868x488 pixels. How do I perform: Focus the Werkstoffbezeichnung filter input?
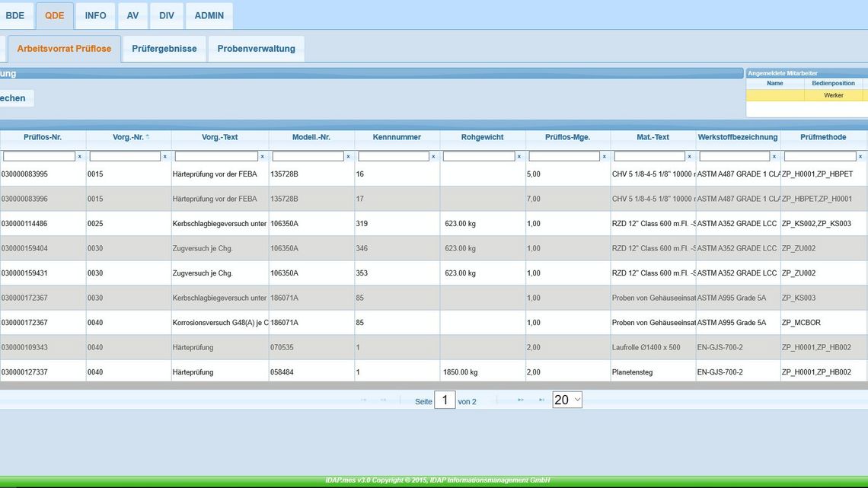(x=735, y=157)
